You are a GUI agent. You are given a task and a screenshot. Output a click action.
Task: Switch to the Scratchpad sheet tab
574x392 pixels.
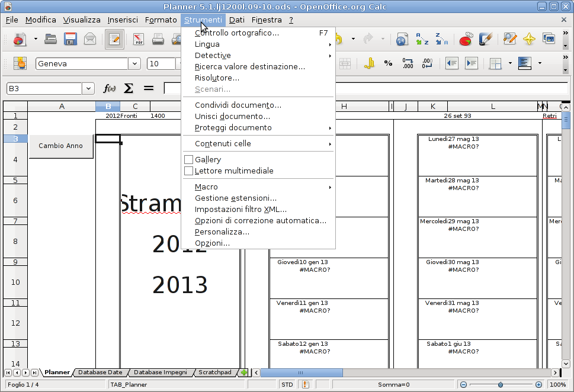[215, 372]
